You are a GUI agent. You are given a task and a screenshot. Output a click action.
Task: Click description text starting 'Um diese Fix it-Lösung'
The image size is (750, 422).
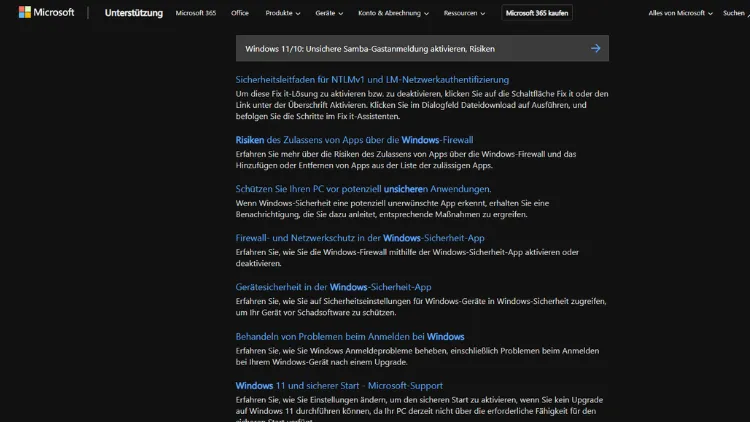(x=422, y=105)
